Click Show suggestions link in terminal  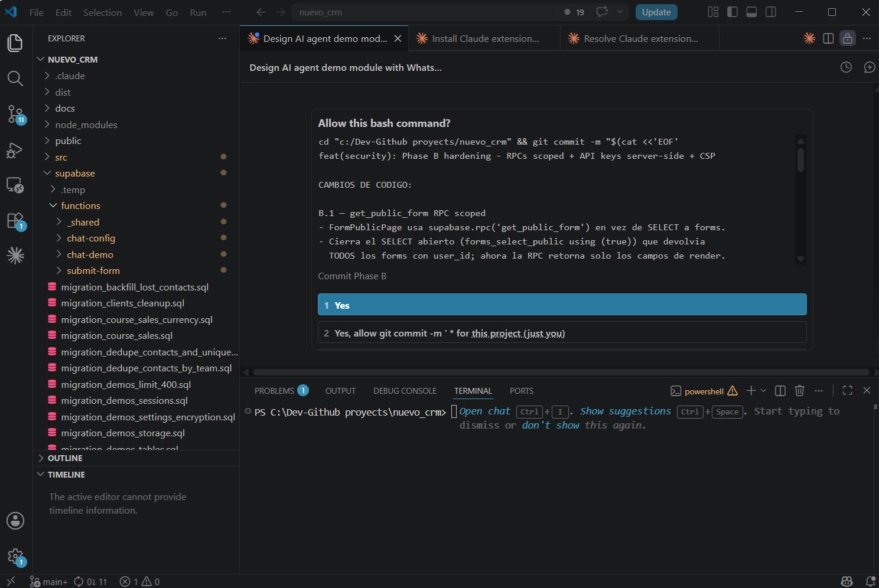pyautogui.click(x=625, y=411)
